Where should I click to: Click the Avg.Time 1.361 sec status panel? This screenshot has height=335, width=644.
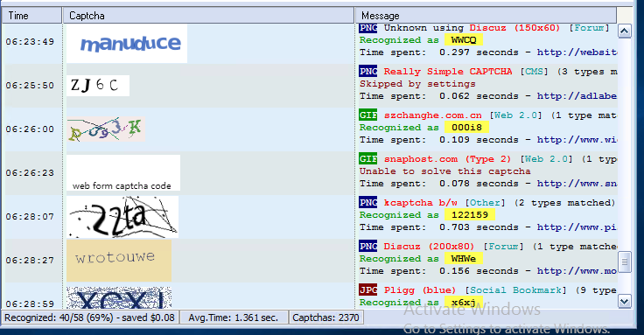pyautogui.click(x=234, y=318)
